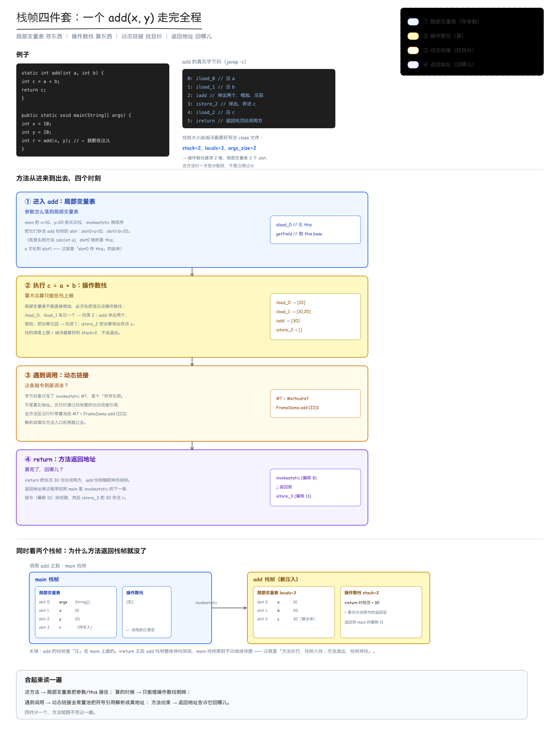The image size is (560, 742).
Task: Select legend label ③ 动态链接（找目标）
Action: pos(449,50)
